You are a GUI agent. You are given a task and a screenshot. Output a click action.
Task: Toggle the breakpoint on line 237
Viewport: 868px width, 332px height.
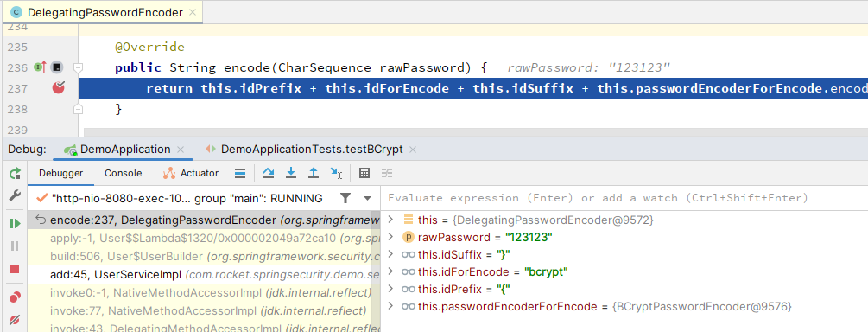coord(58,87)
